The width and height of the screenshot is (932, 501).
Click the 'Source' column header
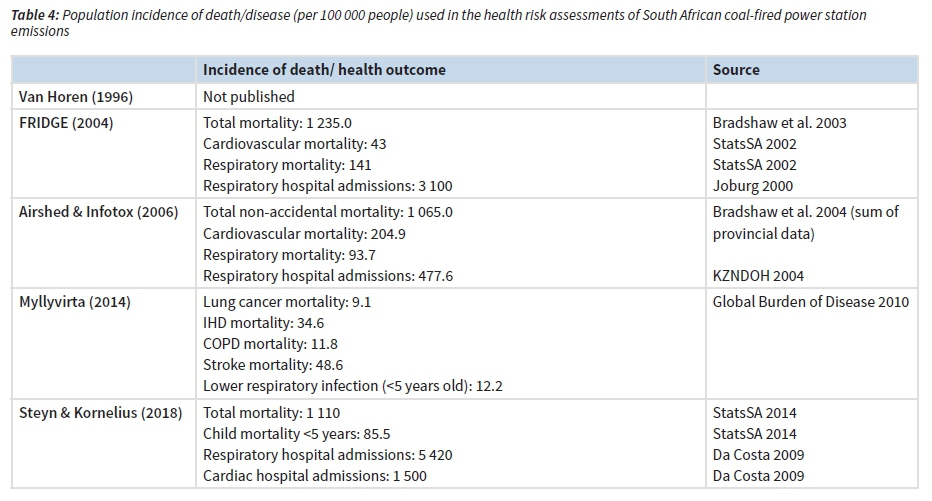[x=736, y=70]
